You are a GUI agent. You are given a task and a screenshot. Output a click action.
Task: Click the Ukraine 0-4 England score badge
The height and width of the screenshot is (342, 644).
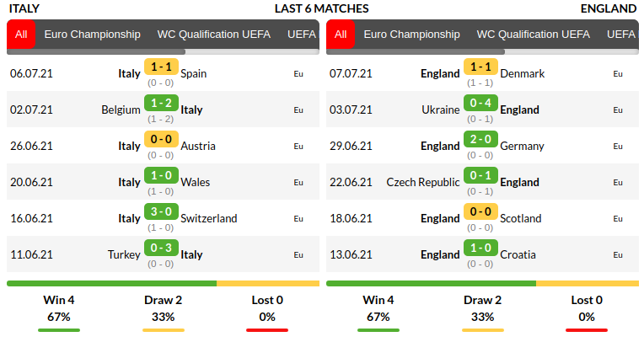point(480,103)
